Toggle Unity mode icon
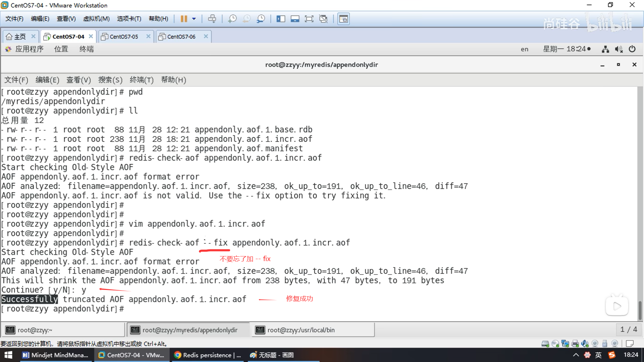This screenshot has width=644, height=362. click(323, 19)
